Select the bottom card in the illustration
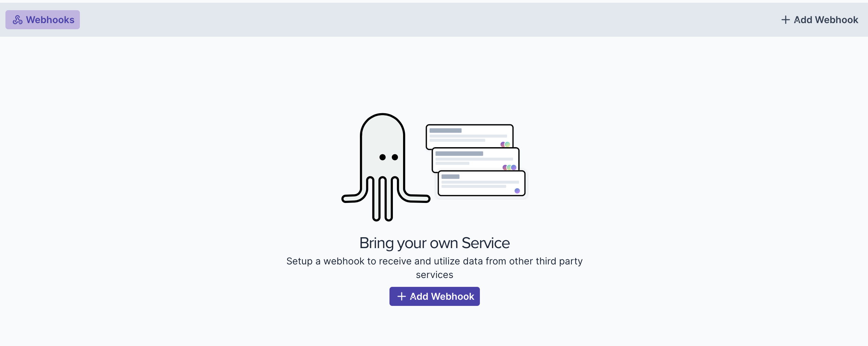Viewport: 868px width, 346px height. [x=481, y=184]
